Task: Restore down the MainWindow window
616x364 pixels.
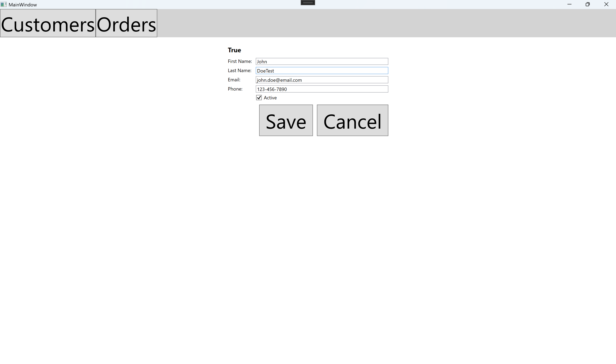Action: pyautogui.click(x=588, y=4)
